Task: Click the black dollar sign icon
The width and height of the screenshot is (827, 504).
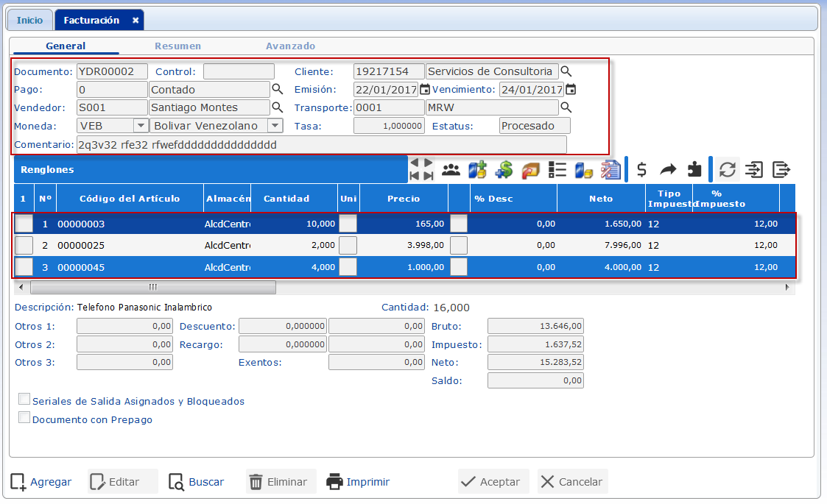Action: 641,170
